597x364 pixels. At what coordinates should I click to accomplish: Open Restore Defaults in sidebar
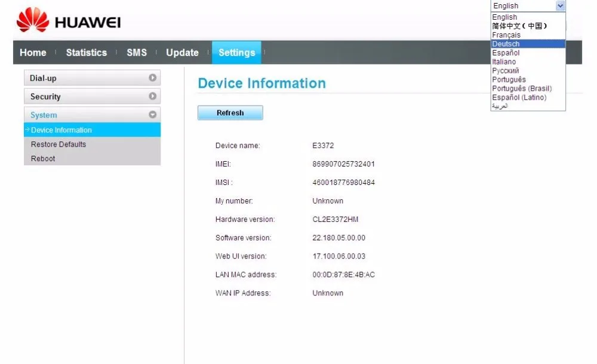click(59, 144)
